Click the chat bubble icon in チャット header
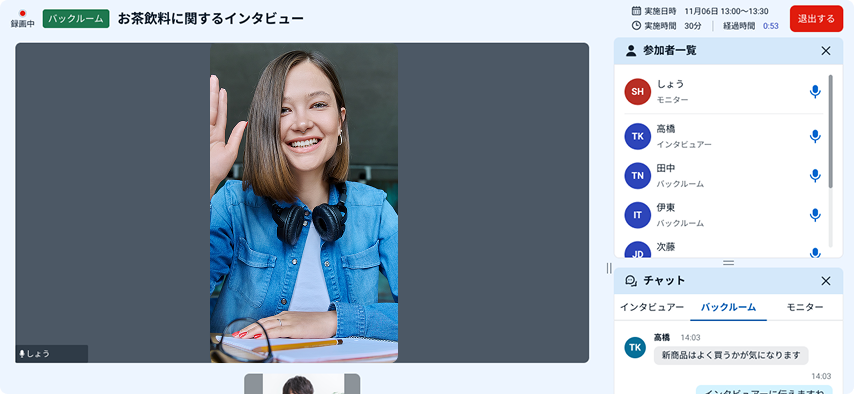 631,281
